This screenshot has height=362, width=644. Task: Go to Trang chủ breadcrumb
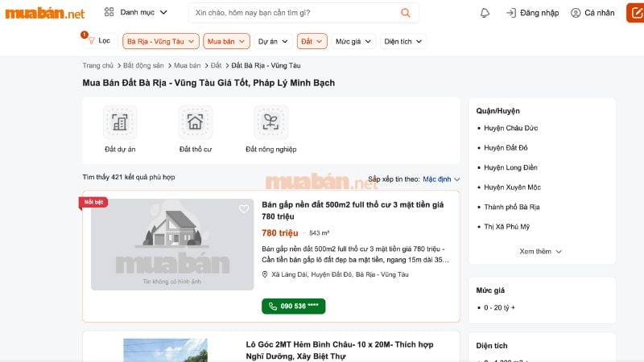[x=97, y=65]
